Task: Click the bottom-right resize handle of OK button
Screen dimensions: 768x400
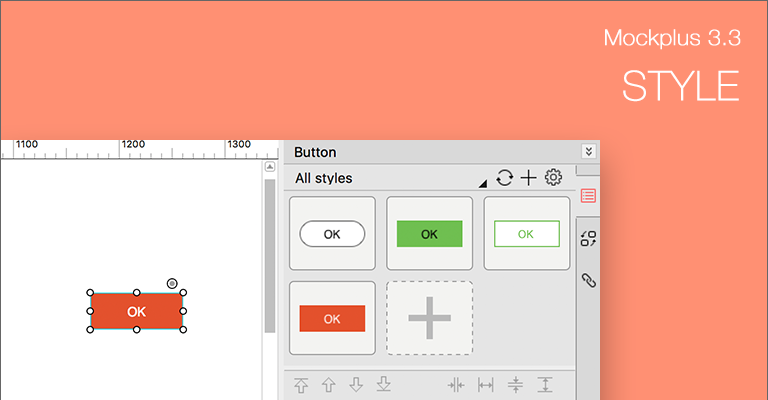Action: [183, 330]
